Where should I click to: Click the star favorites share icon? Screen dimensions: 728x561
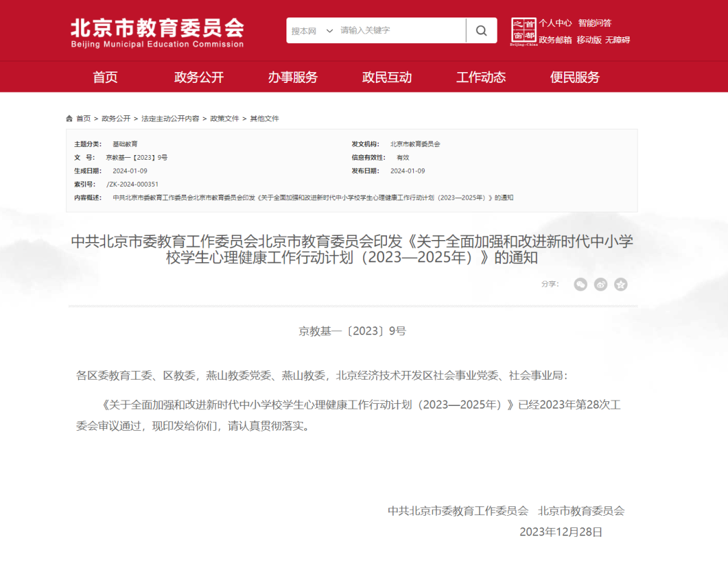point(621,285)
